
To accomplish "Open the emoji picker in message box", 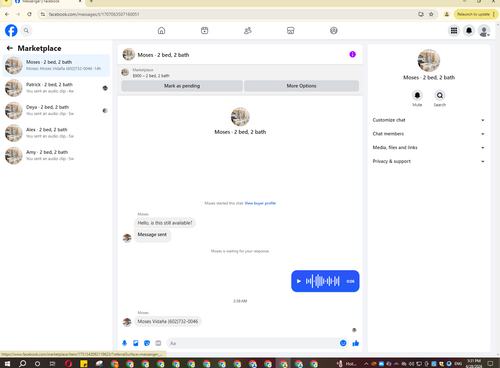I will click(343, 343).
